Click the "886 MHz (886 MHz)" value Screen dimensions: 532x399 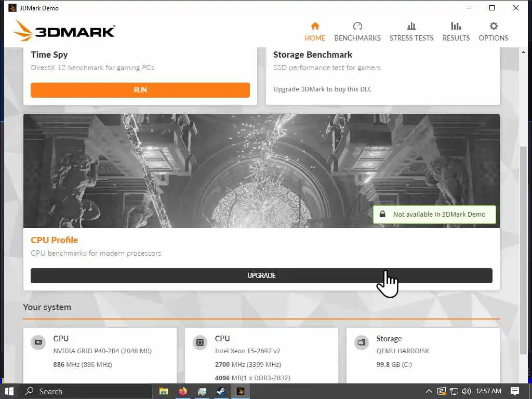[83, 365]
